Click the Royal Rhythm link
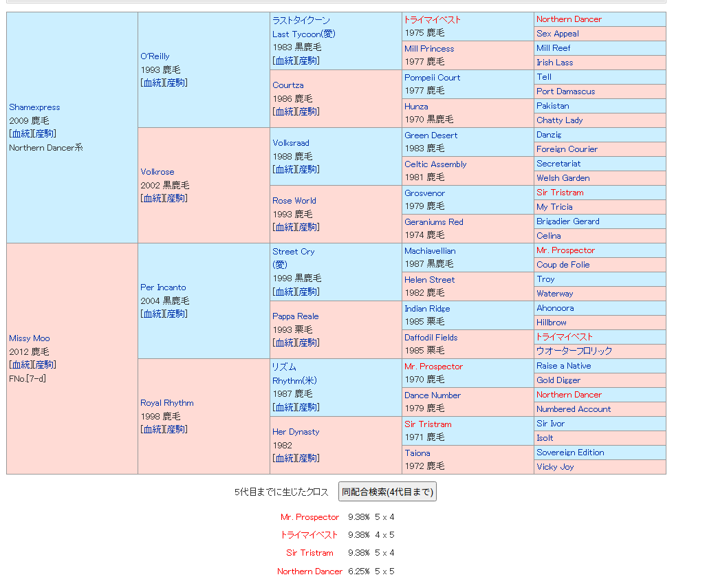 167,403
